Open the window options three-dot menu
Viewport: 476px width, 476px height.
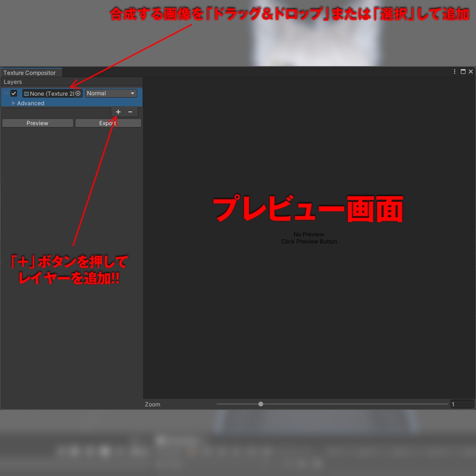(x=454, y=72)
